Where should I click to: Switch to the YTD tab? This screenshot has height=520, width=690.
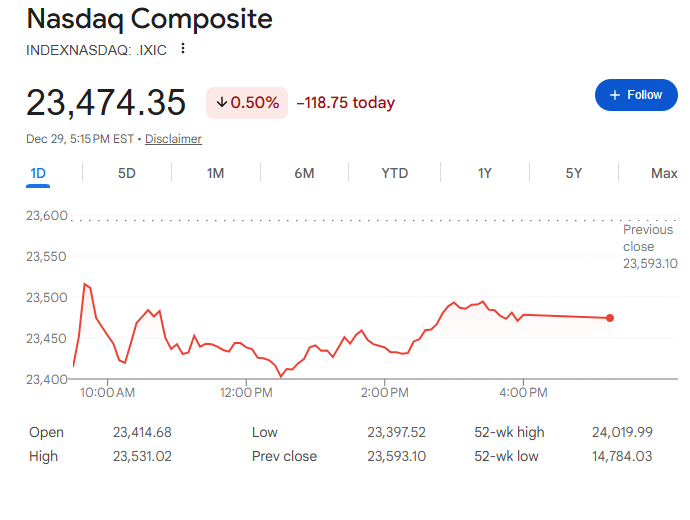click(395, 173)
